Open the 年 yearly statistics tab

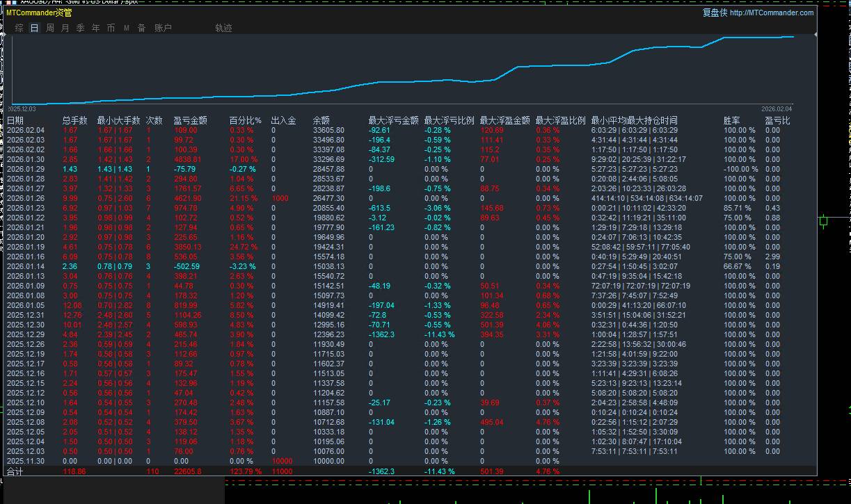(96, 28)
